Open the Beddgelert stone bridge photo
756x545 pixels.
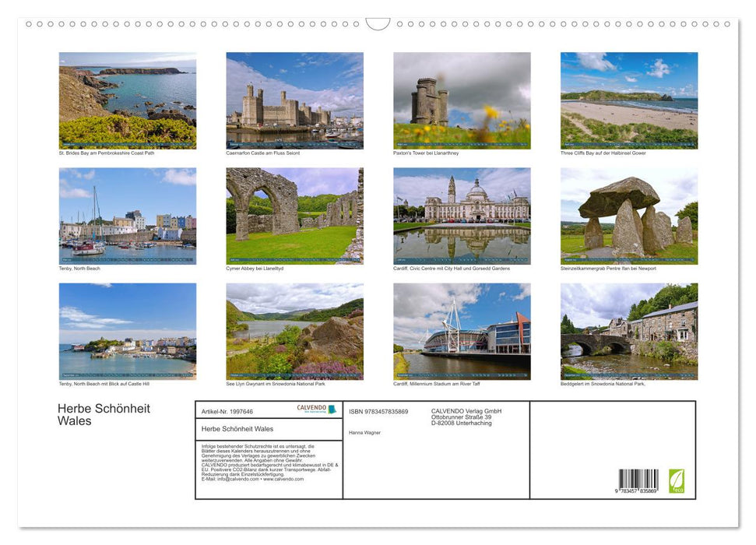coord(629,330)
